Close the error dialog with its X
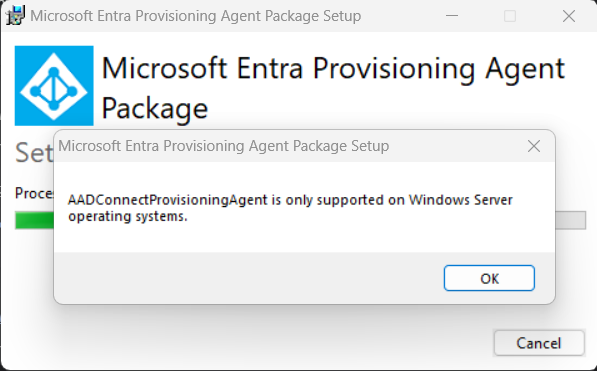 coord(534,146)
